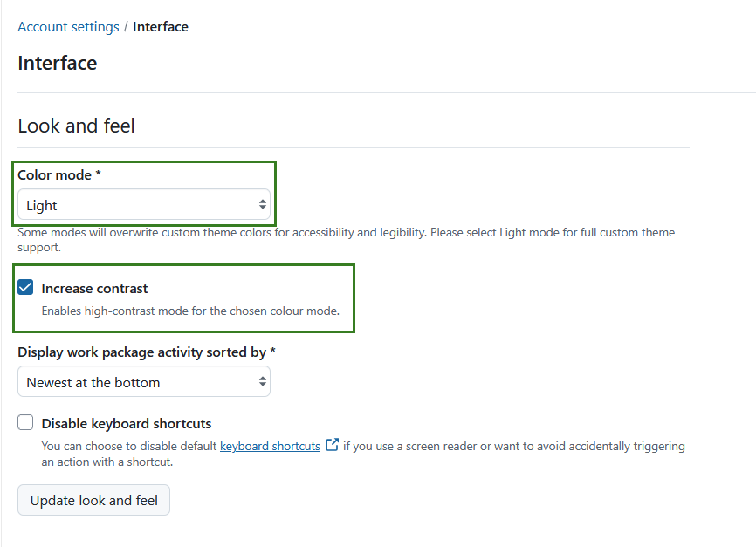Click the Interface page heading
The height and width of the screenshot is (547, 756).
(58, 63)
